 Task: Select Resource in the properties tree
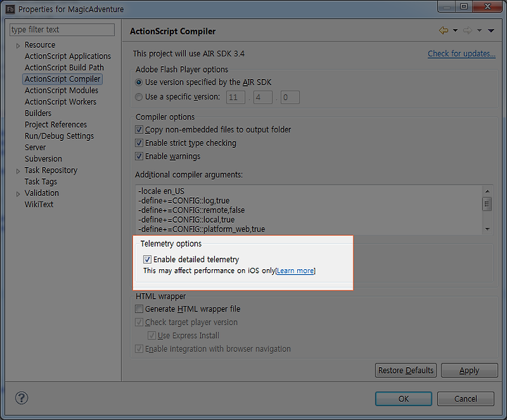click(39, 44)
